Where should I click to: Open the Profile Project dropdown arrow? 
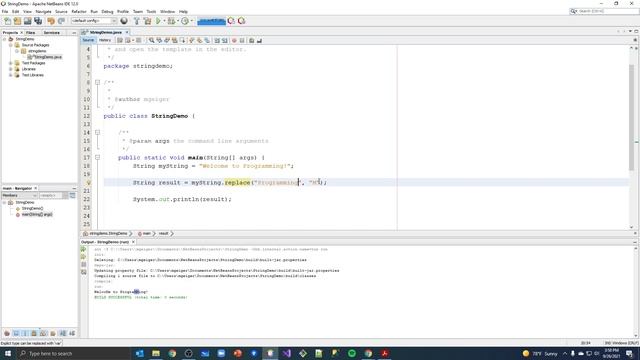(x=191, y=21)
